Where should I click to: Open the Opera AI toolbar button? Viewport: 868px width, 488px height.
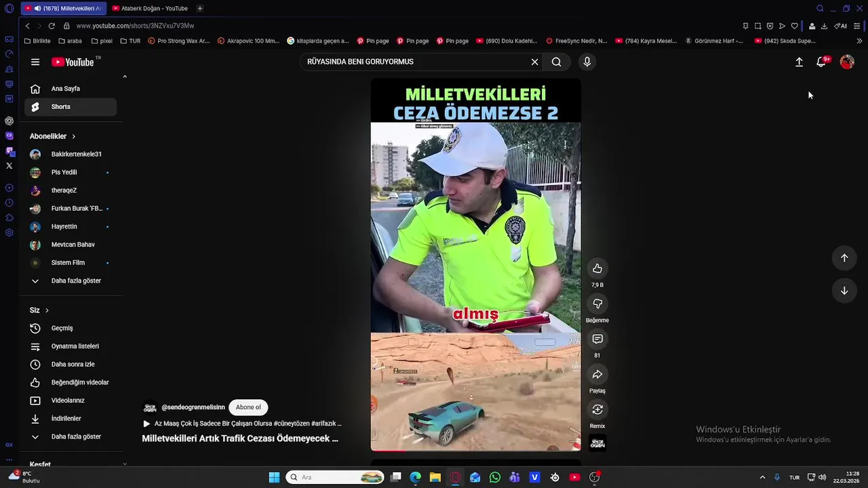[x=840, y=26]
